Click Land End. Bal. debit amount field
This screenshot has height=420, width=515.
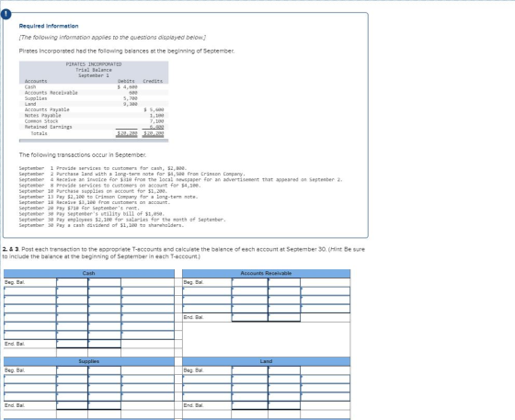(249, 405)
